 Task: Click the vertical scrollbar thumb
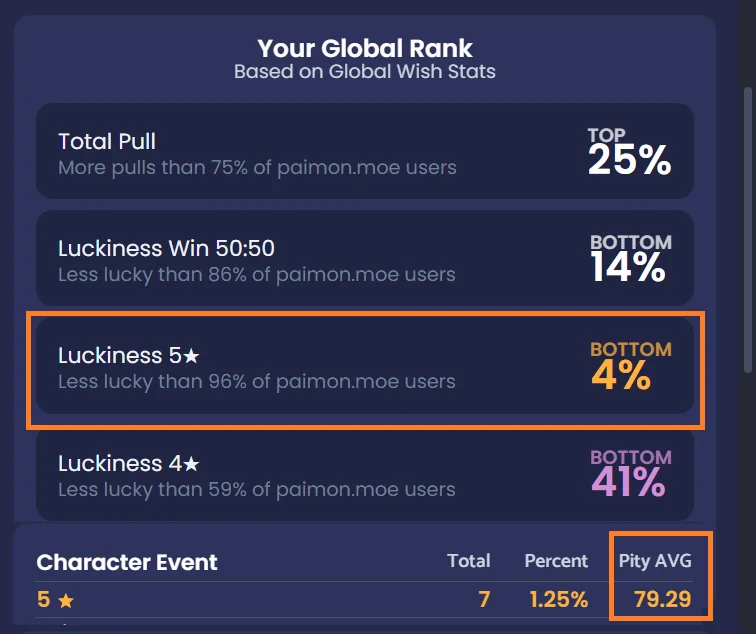[x=748, y=229]
